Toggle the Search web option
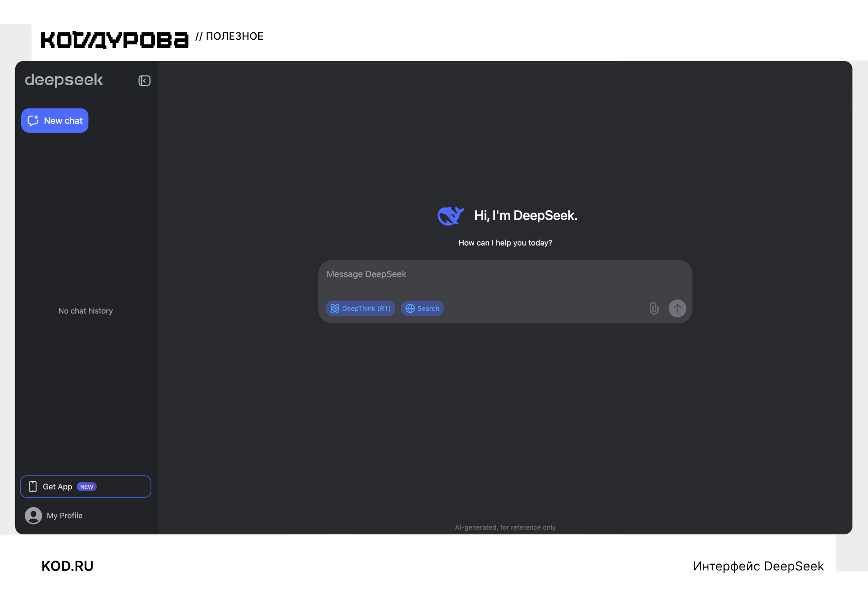The image size is (868, 595). pos(422,308)
